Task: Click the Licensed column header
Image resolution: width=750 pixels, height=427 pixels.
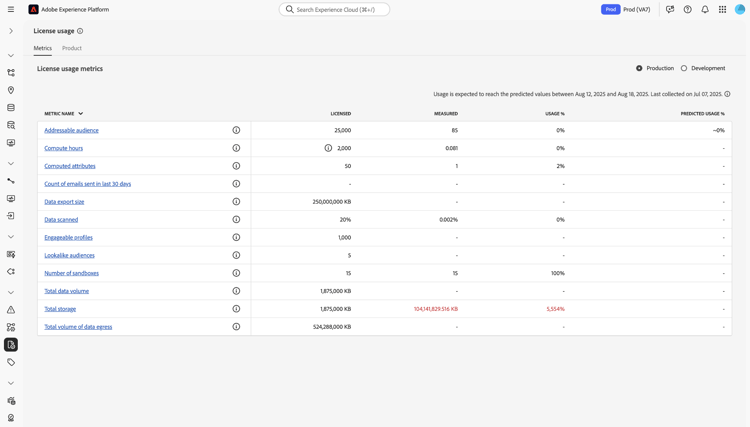Action: (x=341, y=114)
